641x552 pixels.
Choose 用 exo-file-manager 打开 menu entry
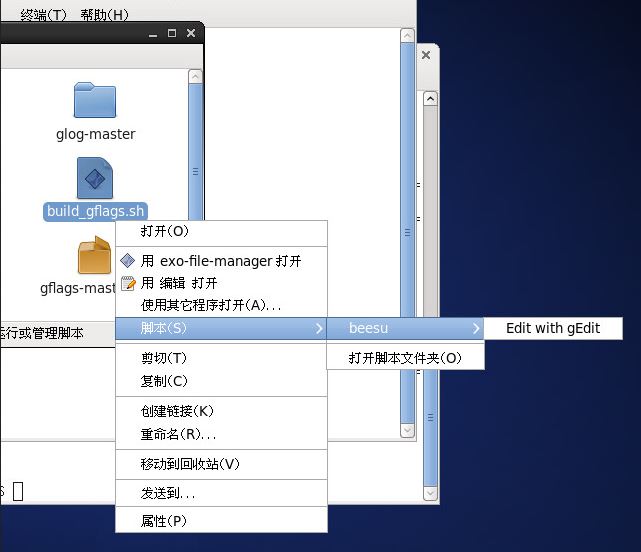point(221,261)
